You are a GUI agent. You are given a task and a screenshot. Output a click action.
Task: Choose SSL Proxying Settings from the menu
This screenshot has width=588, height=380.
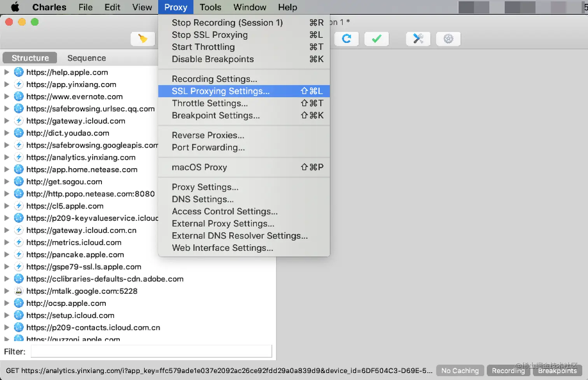click(x=220, y=91)
